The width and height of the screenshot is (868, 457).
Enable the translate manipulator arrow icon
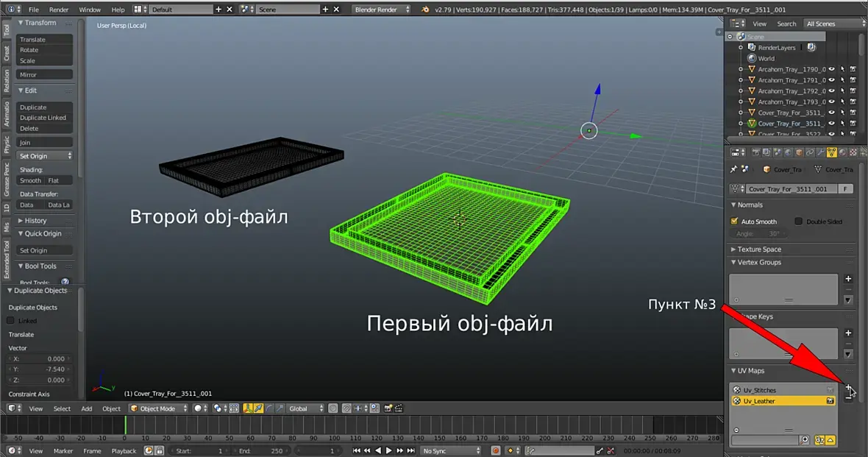tap(258, 408)
